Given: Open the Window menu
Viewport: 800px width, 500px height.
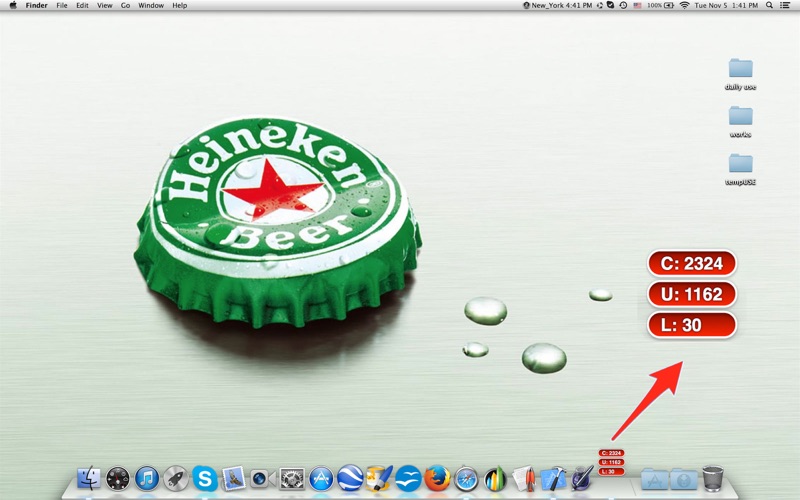Looking at the screenshot, I should pos(151,5).
